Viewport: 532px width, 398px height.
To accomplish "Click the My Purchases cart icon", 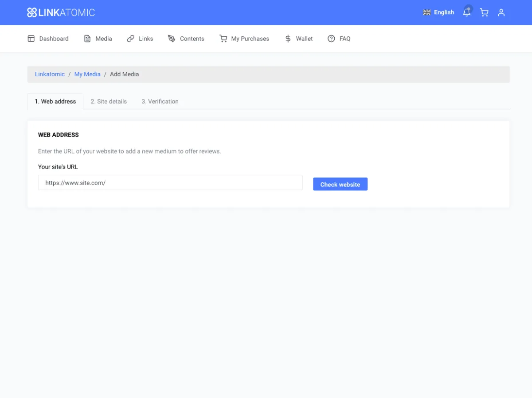I will click(x=223, y=39).
